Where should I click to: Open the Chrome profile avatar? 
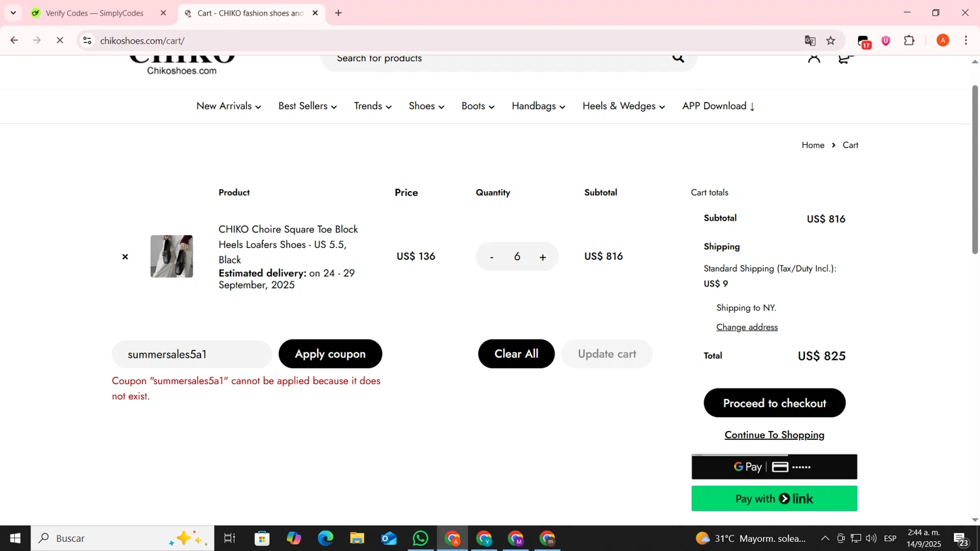click(943, 40)
